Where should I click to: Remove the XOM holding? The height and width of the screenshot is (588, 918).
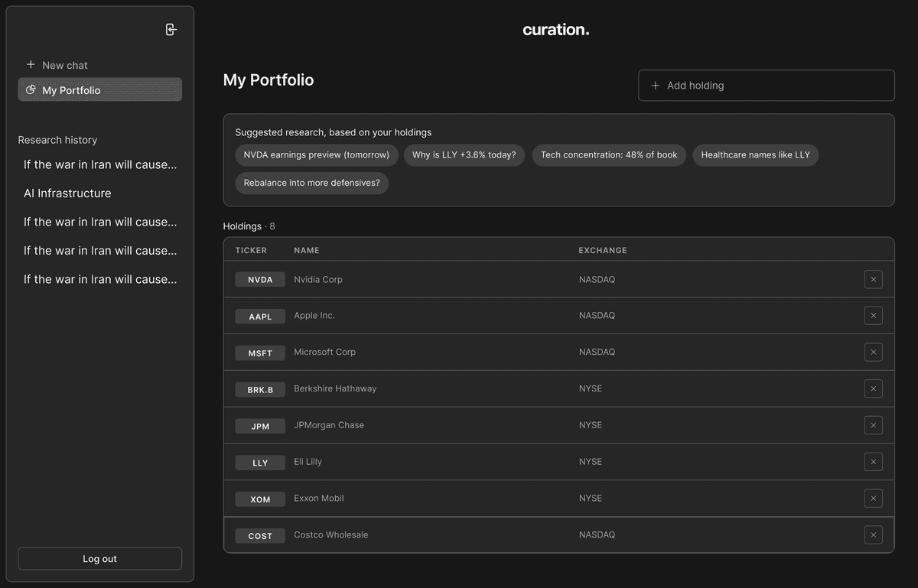(x=873, y=499)
